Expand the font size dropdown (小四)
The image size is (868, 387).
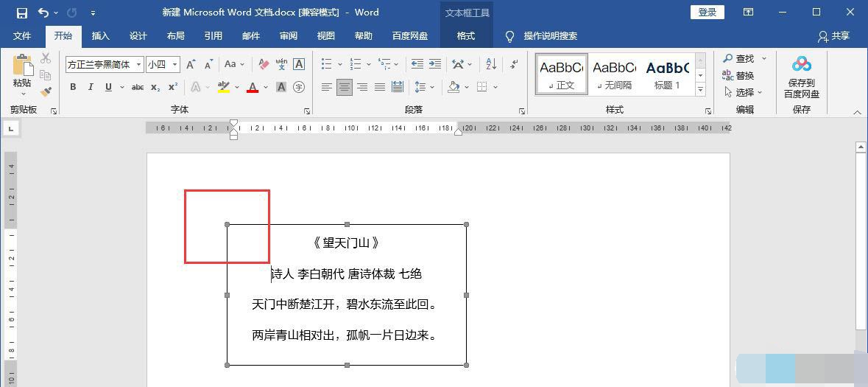click(x=175, y=65)
